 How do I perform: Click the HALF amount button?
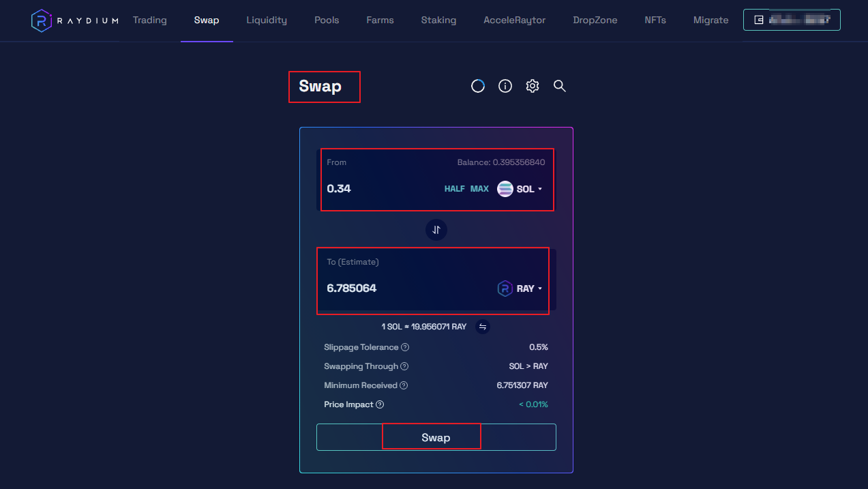[x=455, y=189]
